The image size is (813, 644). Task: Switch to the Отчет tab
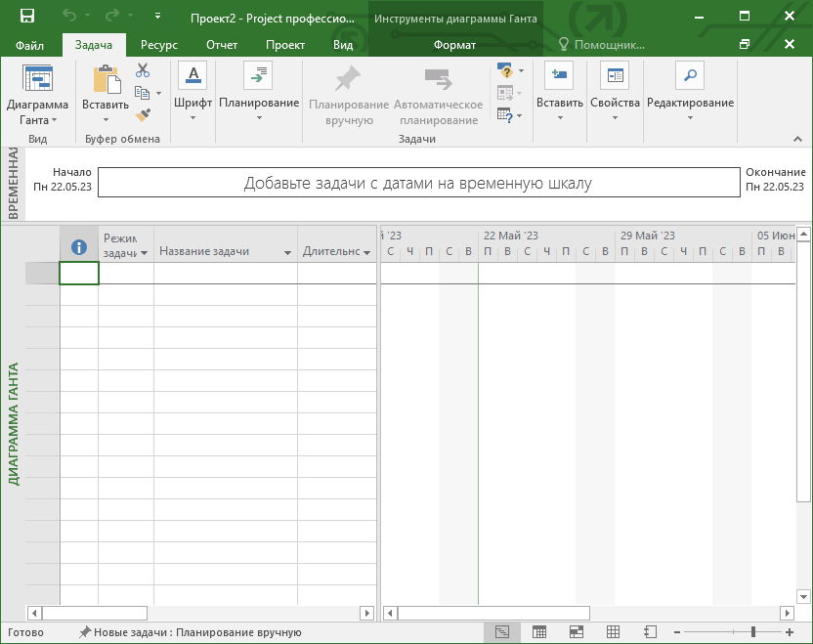(x=222, y=45)
